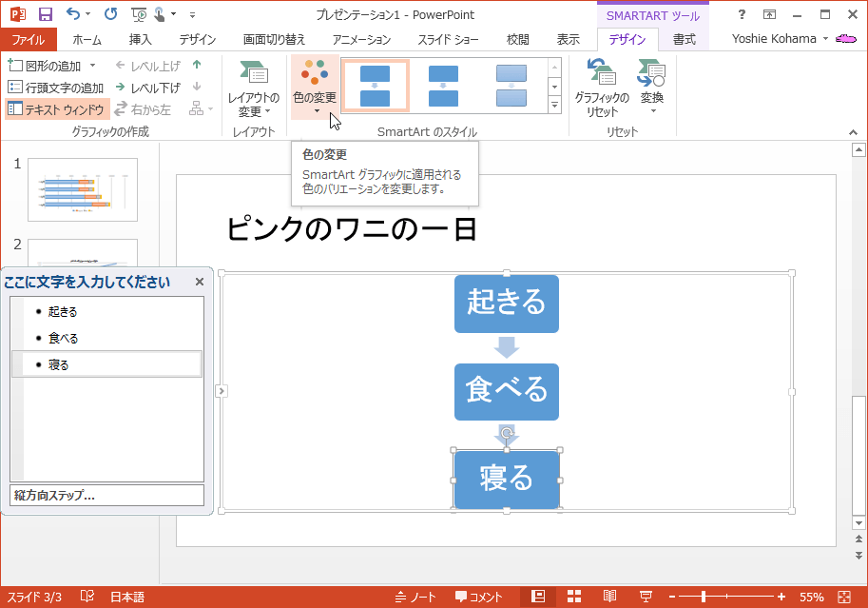This screenshot has width=868, height=608.
Task: Fit slide to current window icon
Action: coord(844,597)
